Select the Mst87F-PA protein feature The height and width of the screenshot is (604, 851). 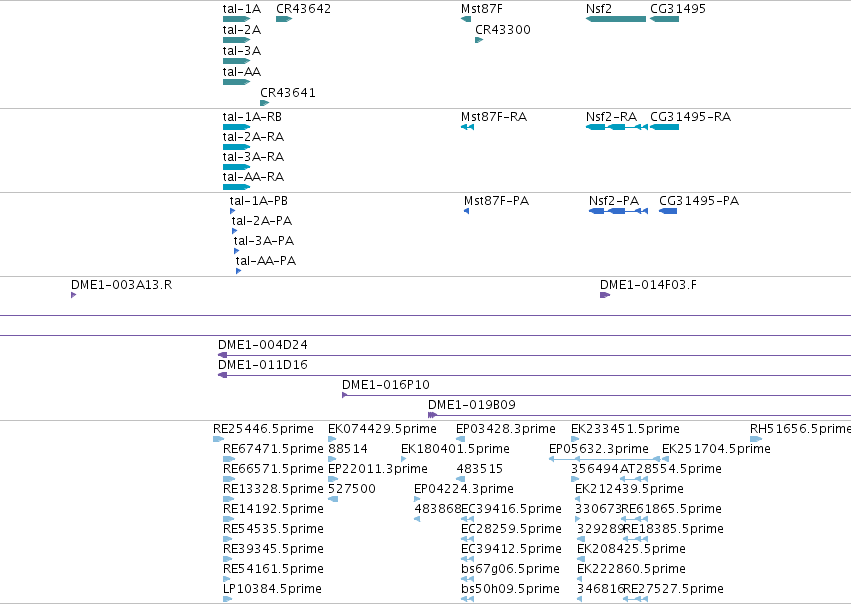coord(466,211)
